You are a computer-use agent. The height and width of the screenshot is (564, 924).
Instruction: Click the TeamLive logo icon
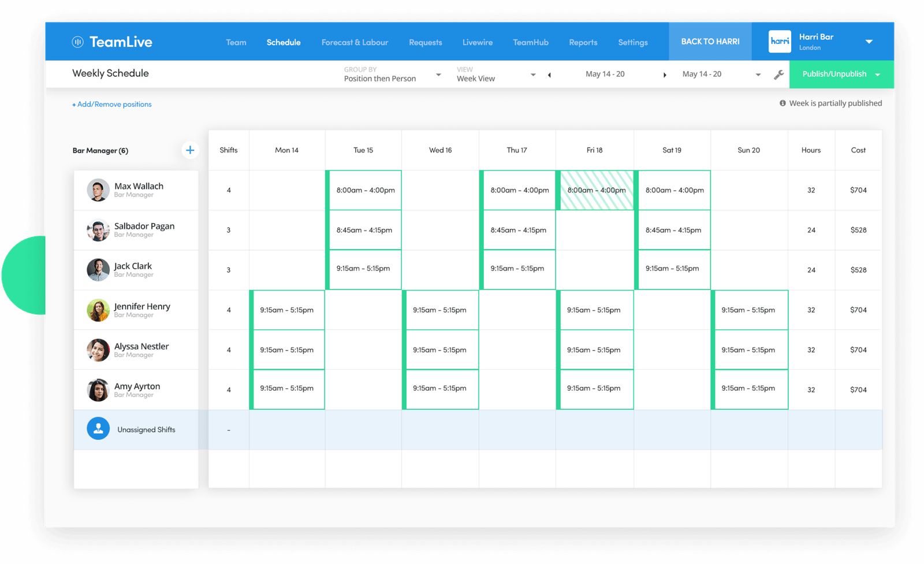(77, 42)
